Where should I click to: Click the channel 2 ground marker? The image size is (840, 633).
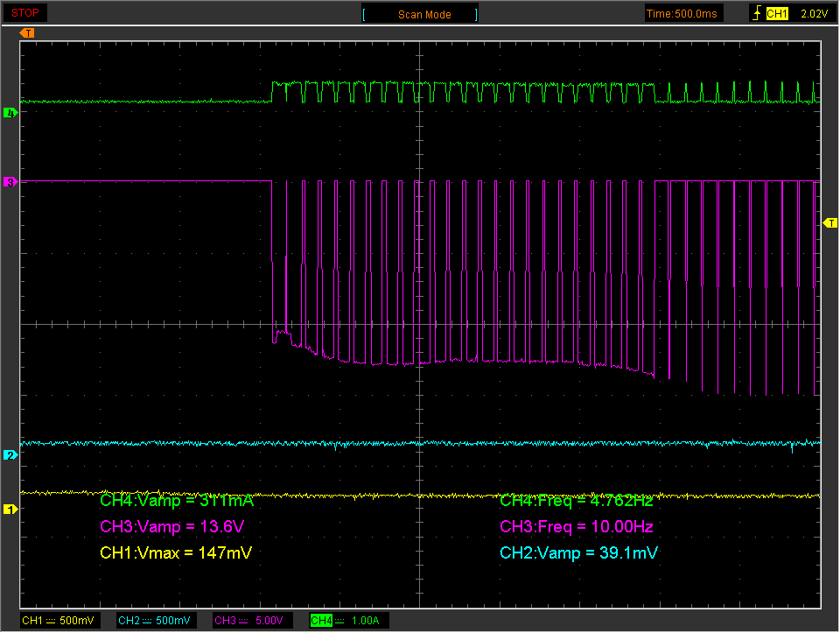click(10, 455)
